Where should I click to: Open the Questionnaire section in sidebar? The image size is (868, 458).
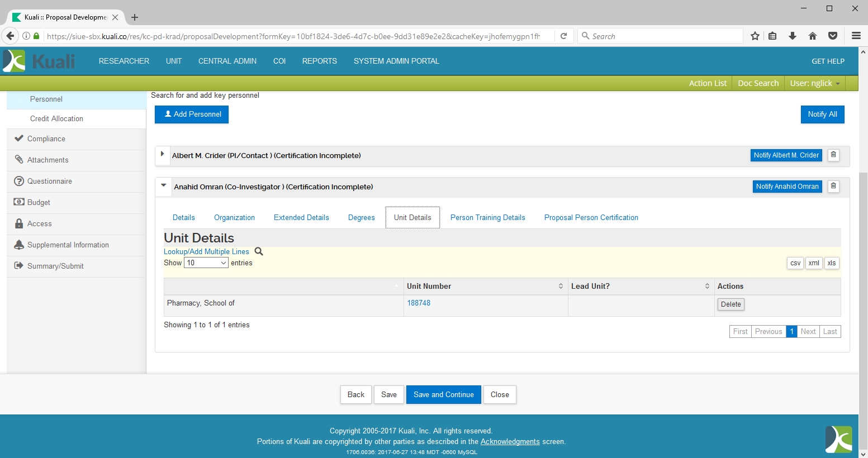(x=50, y=181)
